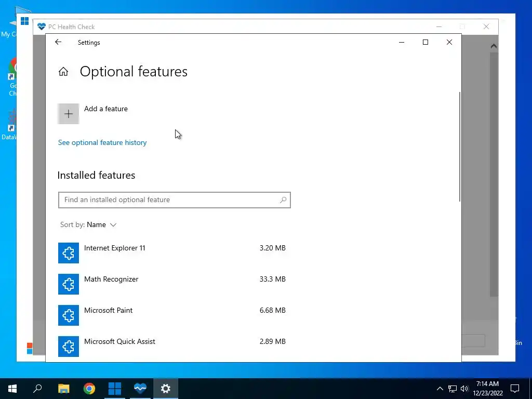
Task: Maximize the Settings window
Action: pos(425,42)
